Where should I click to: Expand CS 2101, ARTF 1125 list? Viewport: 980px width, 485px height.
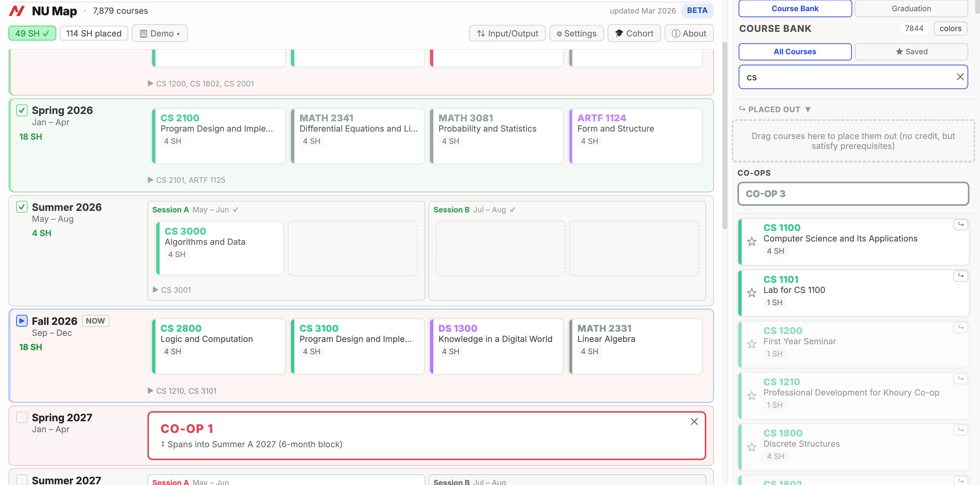point(186,180)
